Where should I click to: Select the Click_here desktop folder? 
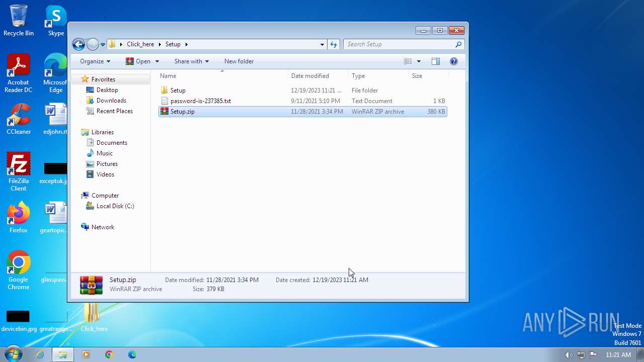pos(94,317)
